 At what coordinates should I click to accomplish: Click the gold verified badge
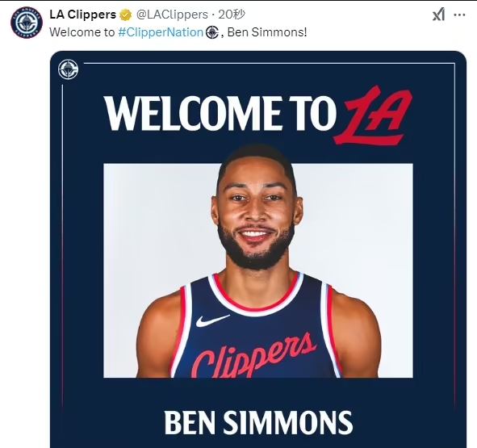[125, 15]
